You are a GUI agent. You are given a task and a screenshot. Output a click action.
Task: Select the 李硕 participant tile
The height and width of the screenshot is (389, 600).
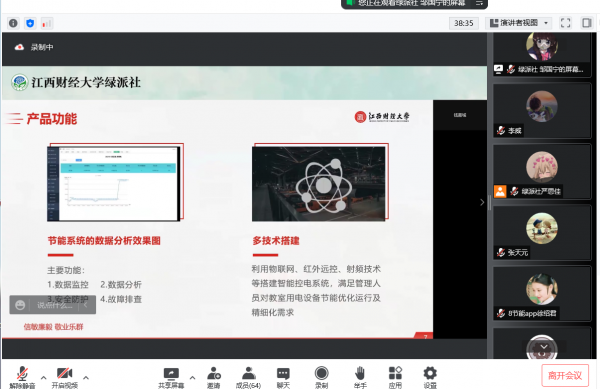pyautogui.click(x=542, y=111)
